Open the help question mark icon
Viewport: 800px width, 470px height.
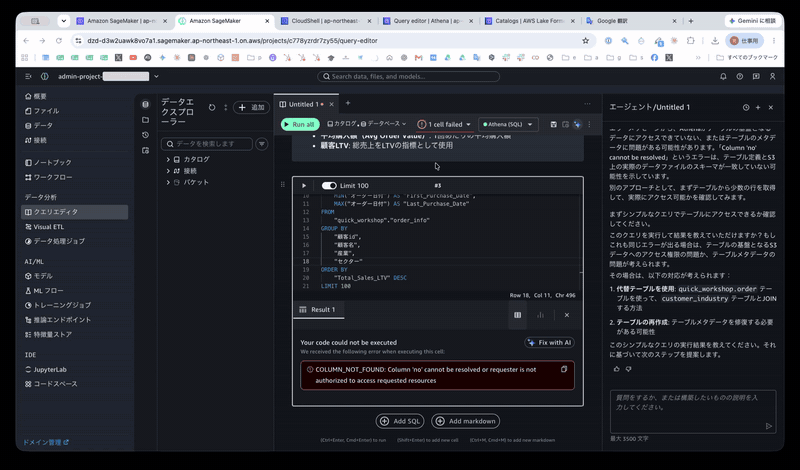(x=739, y=77)
